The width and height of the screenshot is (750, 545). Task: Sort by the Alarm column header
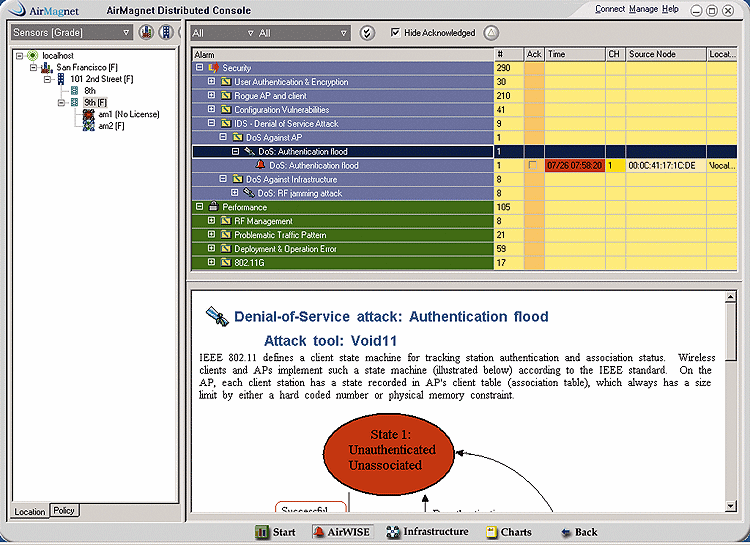coord(343,55)
